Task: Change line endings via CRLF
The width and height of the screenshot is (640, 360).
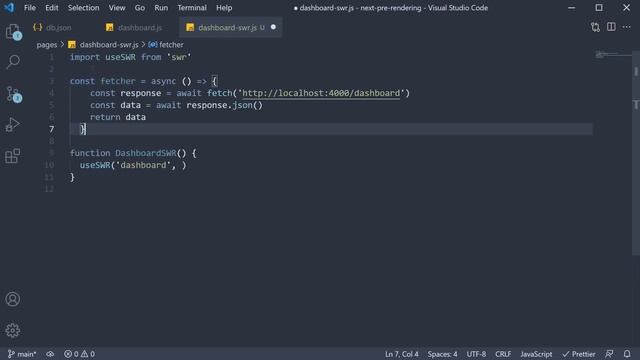Action: [x=503, y=354]
